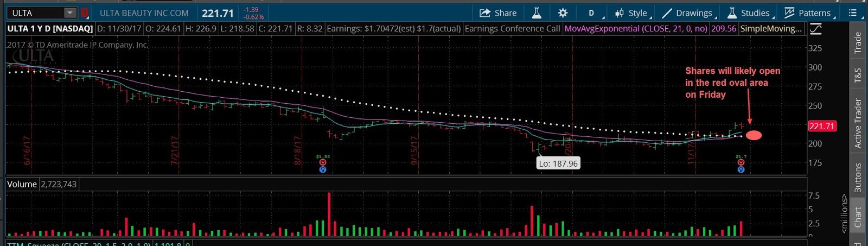Image resolution: width=868 pixels, height=246 pixels.
Task: Open the flask icon left of the gear
Action: click(x=537, y=13)
